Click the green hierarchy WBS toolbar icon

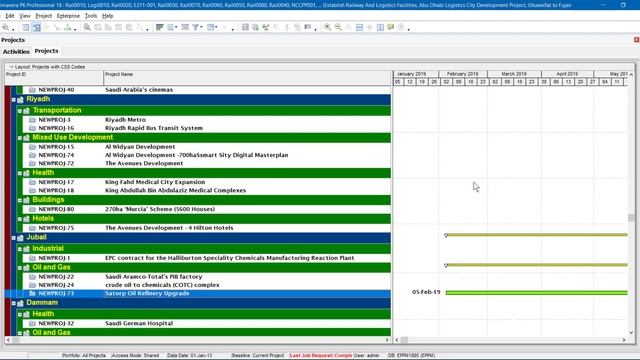68,27
